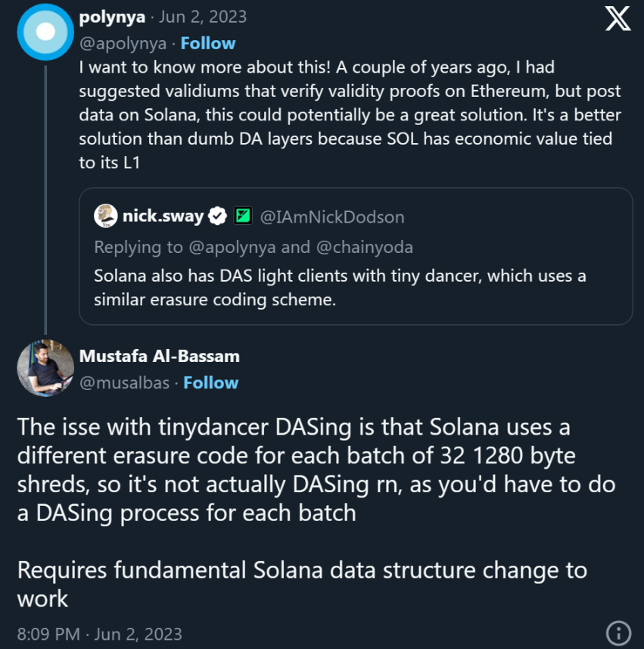Open the 8:09 PM · Jun 2, 2023 timestamp
The image size is (644, 649).
(99, 633)
